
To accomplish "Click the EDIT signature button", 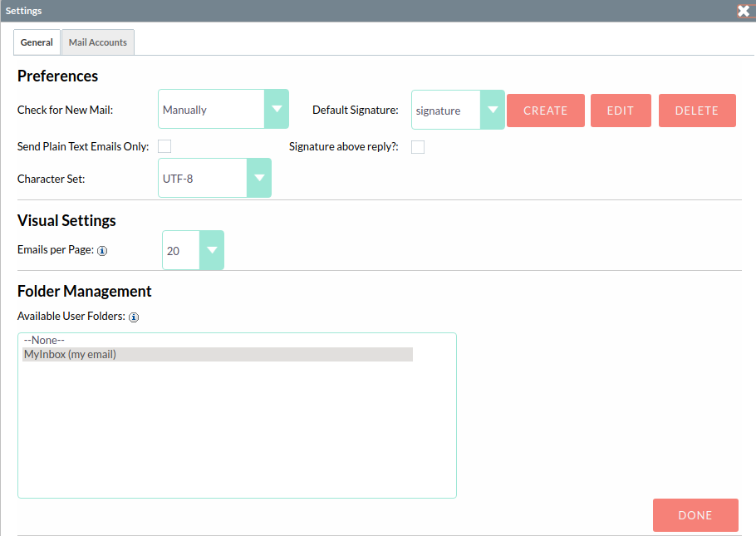I will point(621,111).
